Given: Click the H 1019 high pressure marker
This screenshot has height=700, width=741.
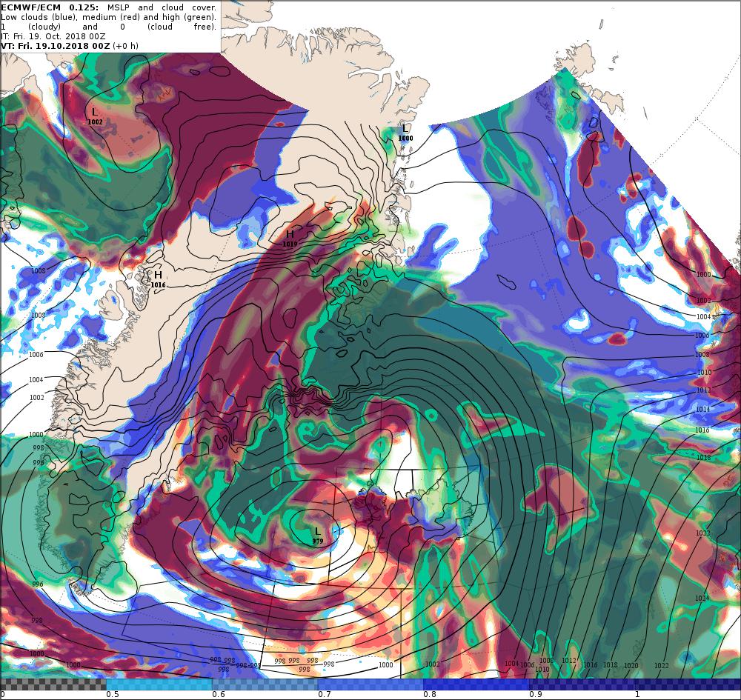Looking at the screenshot, I should (x=290, y=239).
